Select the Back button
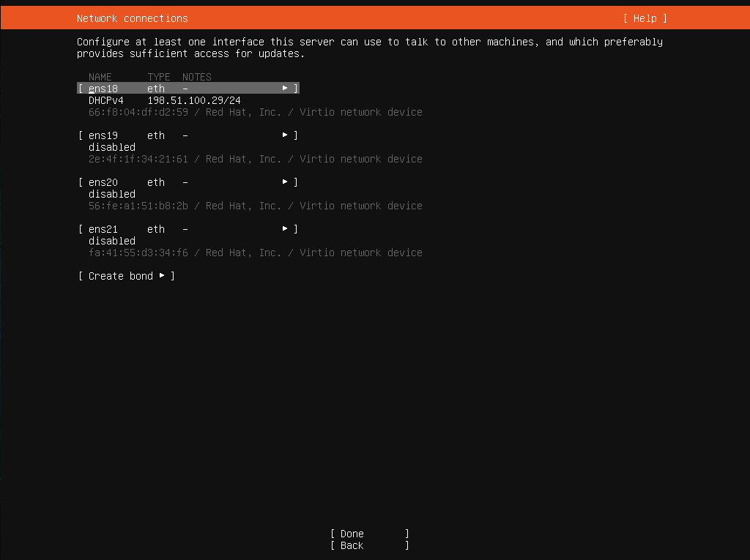Screen dimensions: 750x560 pos(352,545)
